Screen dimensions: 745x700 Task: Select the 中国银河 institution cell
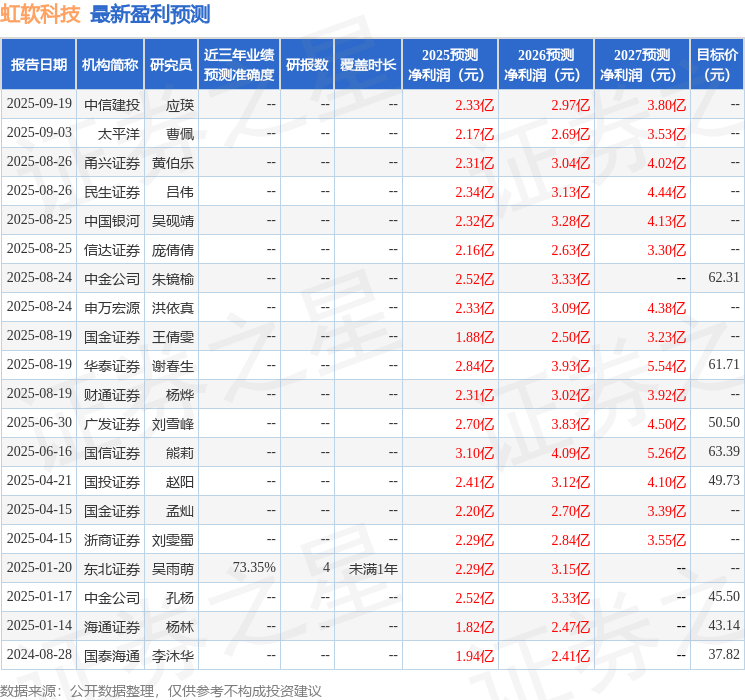tap(112, 221)
